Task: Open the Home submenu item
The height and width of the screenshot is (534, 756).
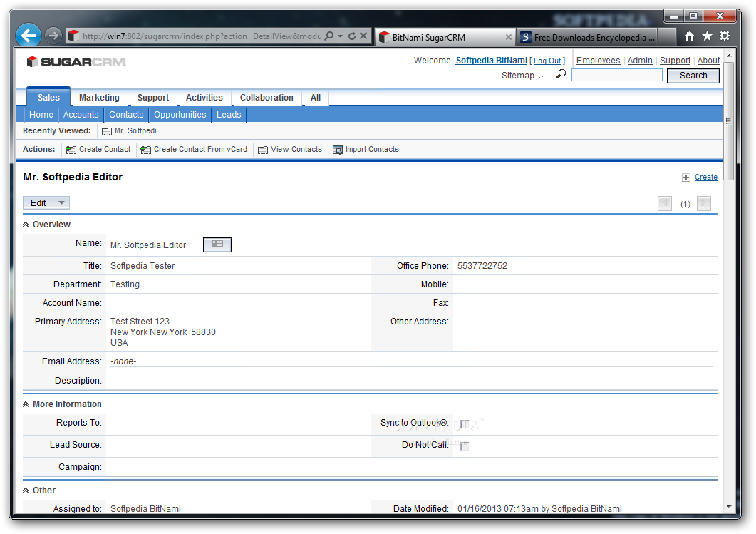Action: click(x=41, y=115)
